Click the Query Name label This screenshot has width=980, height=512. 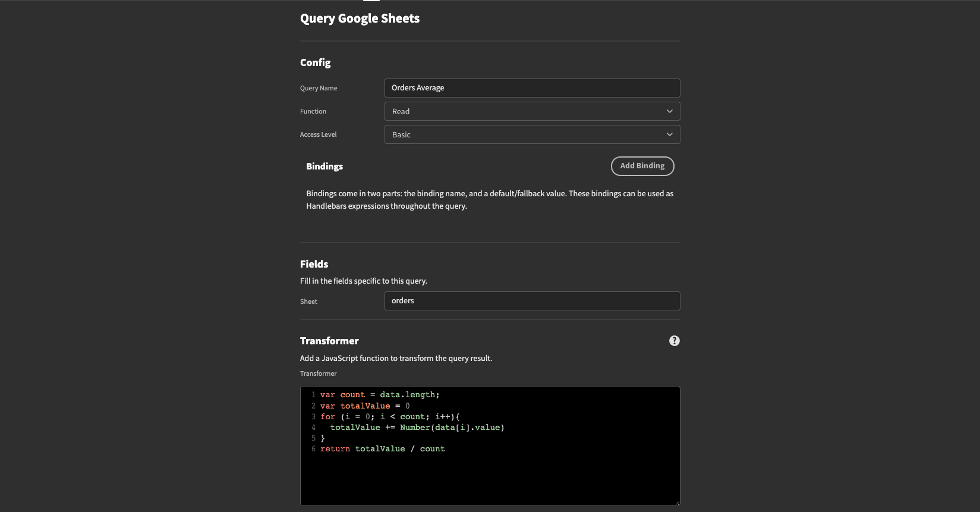coord(319,88)
